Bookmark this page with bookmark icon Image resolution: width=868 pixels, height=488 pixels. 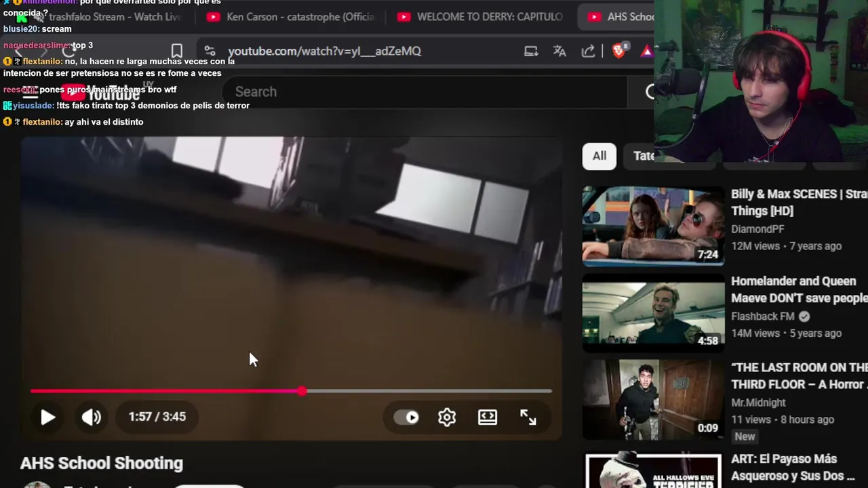pyautogui.click(x=177, y=51)
